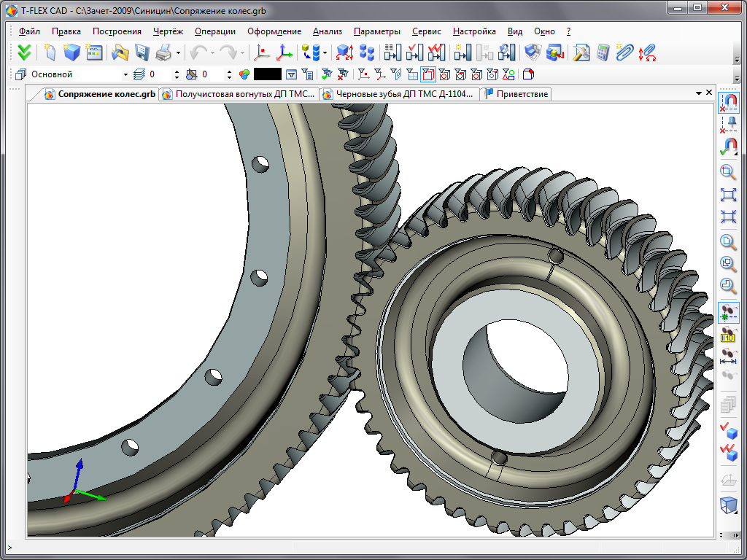Expand the print options dropdown arrow

point(178,52)
